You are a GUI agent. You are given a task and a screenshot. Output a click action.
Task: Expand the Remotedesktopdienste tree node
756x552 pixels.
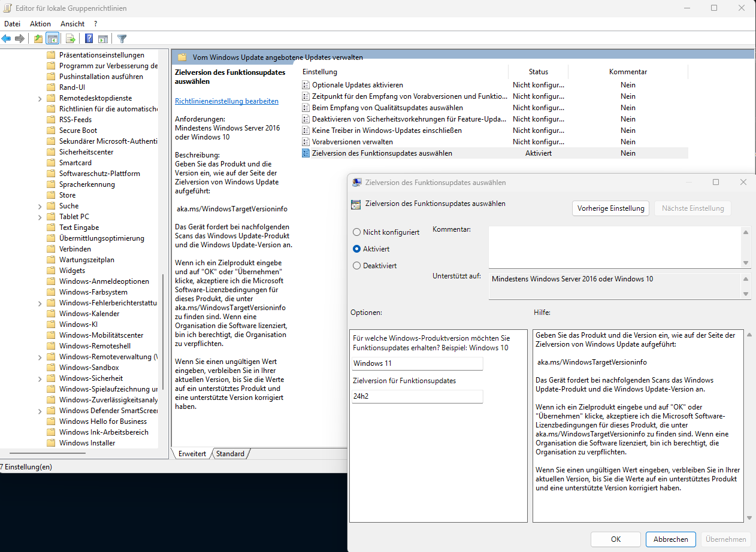pyautogui.click(x=40, y=98)
